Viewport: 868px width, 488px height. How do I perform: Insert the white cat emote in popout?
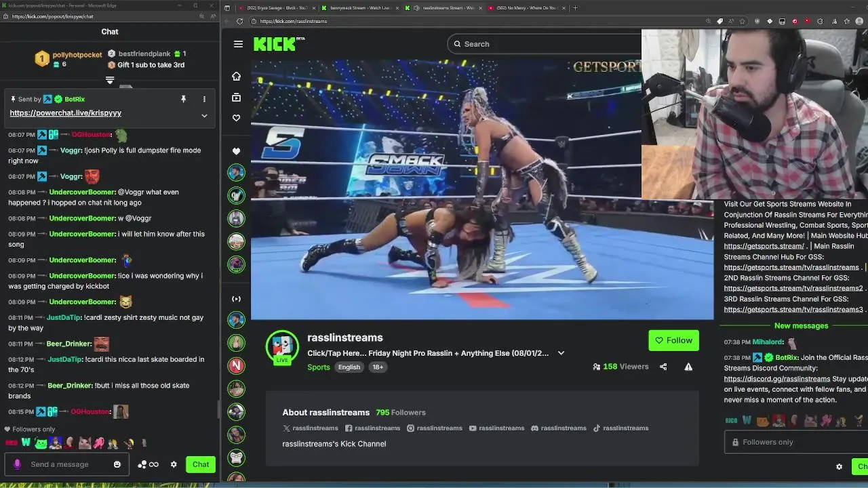(85, 443)
